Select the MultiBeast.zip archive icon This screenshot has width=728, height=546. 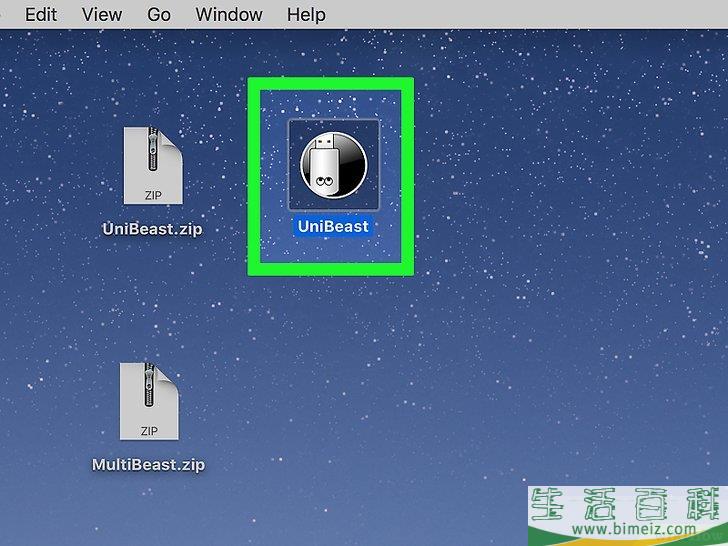(149, 402)
